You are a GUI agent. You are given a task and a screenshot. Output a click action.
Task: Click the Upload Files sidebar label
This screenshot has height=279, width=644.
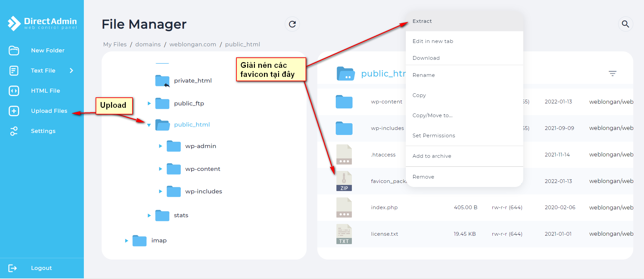point(49,111)
